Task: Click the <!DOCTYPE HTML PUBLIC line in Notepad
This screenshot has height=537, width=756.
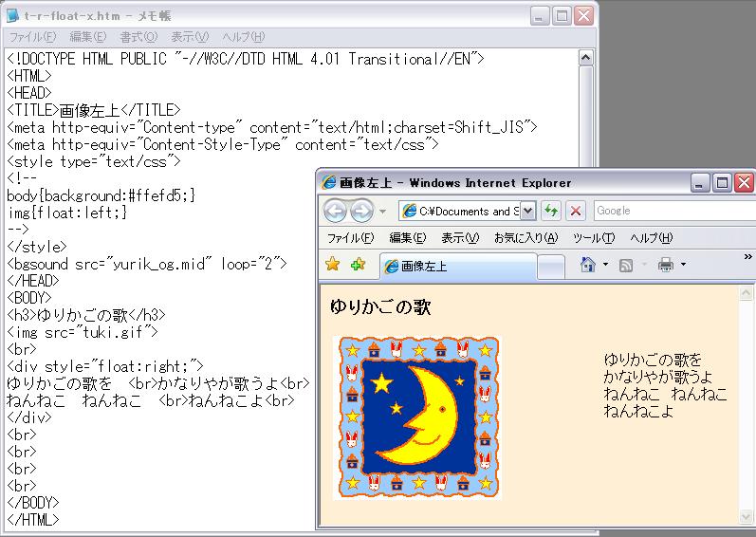Action: [x=246, y=59]
